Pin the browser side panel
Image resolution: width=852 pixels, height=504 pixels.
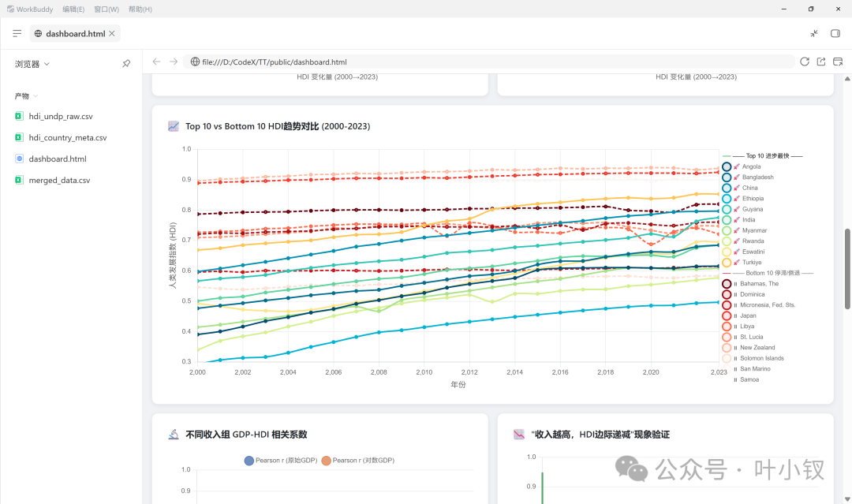click(126, 64)
